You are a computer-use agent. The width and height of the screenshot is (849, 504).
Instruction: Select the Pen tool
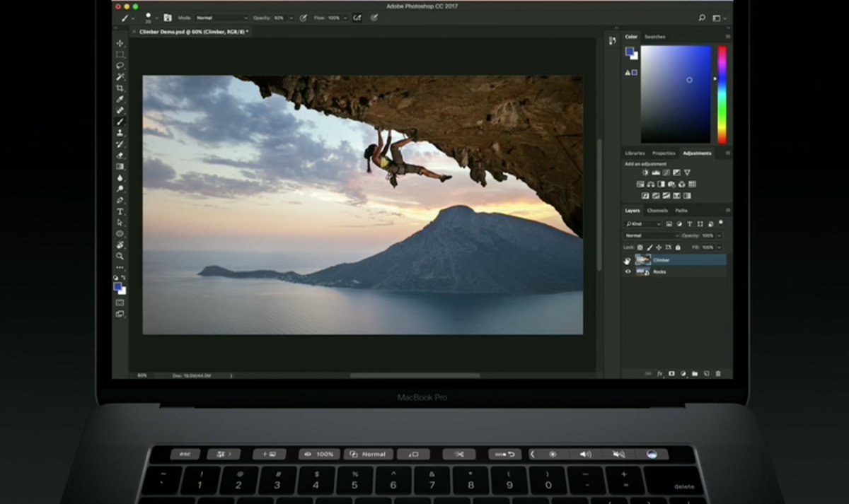pos(120,200)
